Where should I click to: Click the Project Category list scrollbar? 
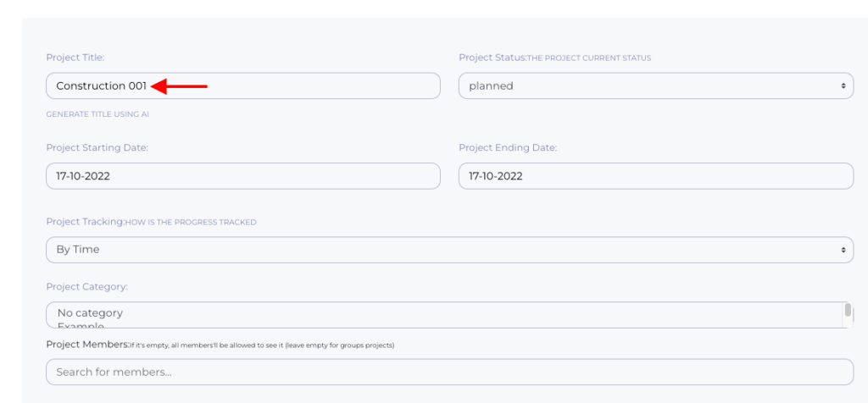point(848,312)
